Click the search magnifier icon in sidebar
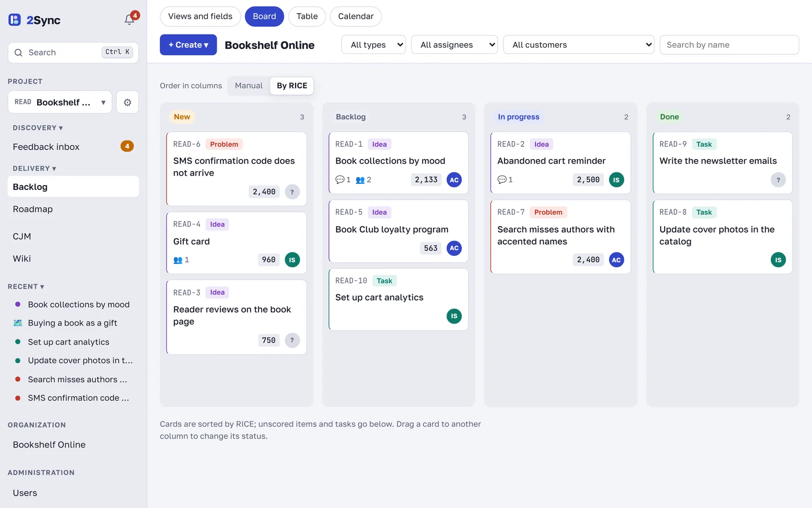The height and width of the screenshot is (508, 812). click(19, 52)
